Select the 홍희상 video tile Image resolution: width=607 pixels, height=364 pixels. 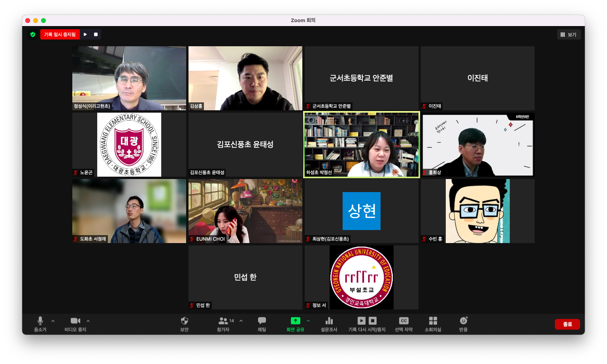pyautogui.click(x=478, y=145)
